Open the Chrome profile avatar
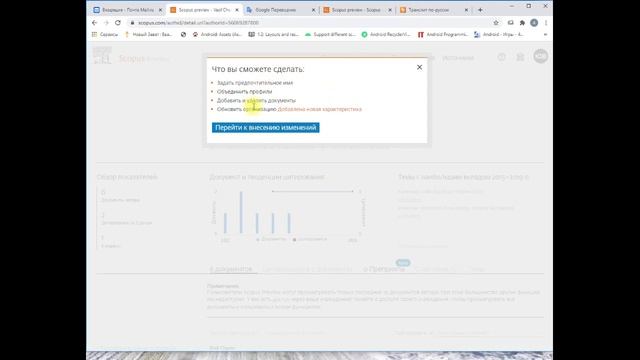This screenshot has height=360, width=640. (534, 23)
